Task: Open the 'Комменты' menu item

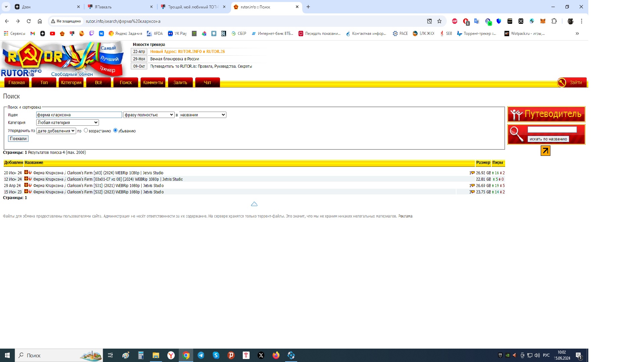Action: pyautogui.click(x=153, y=82)
